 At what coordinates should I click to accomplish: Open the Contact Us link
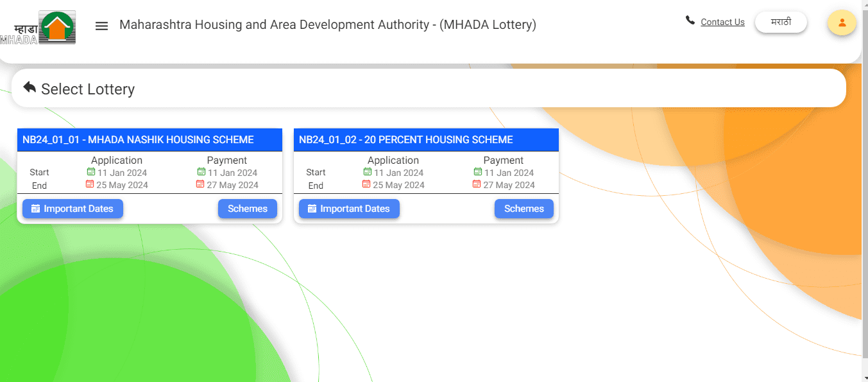tap(722, 22)
